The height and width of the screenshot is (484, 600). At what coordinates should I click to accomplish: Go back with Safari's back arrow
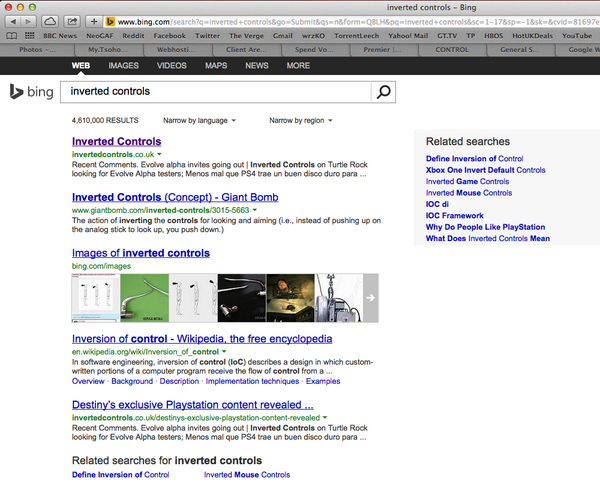(x=13, y=22)
